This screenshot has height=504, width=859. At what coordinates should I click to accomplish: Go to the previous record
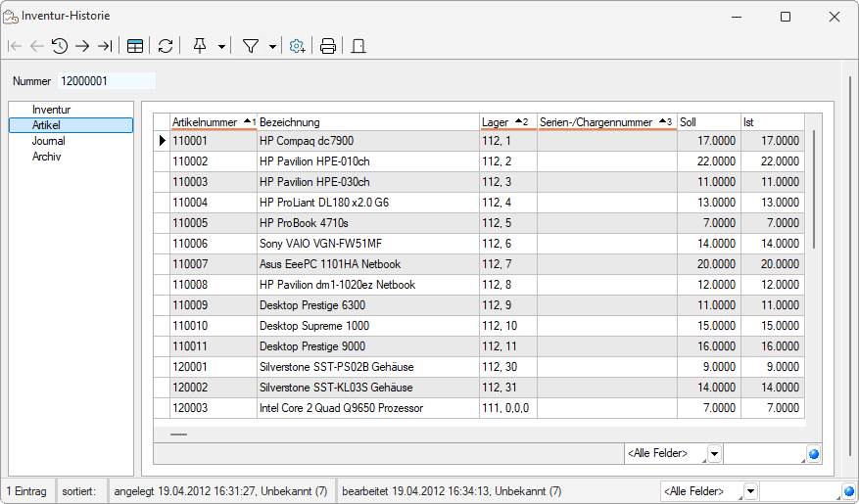36,46
